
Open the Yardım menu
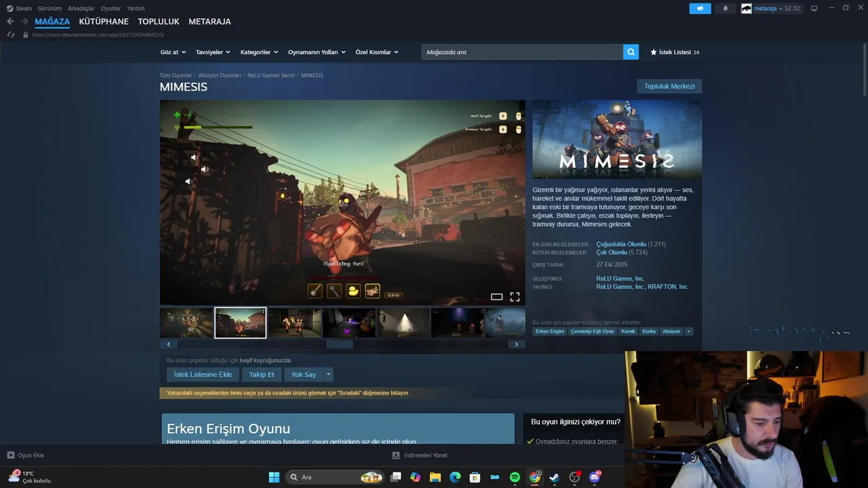click(136, 8)
